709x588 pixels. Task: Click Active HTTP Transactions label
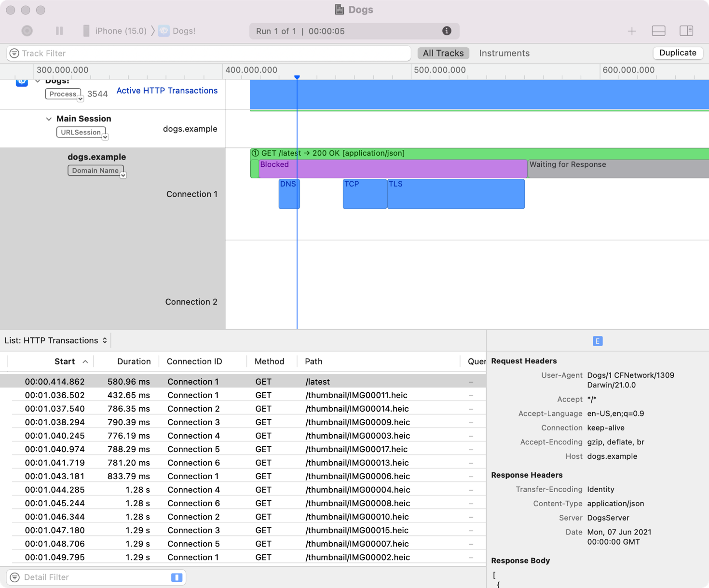tap(167, 91)
